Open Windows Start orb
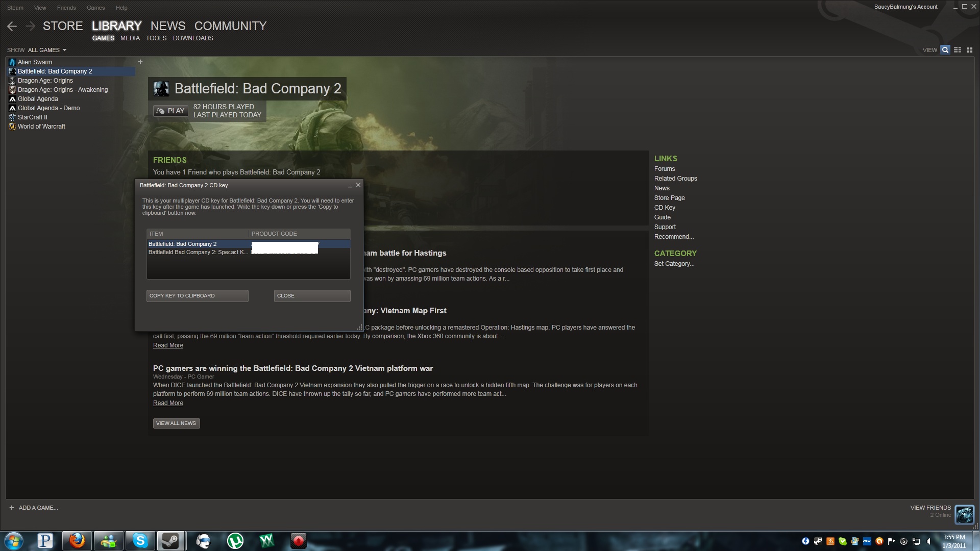This screenshot has width=980, height=551. click(13, 541)
